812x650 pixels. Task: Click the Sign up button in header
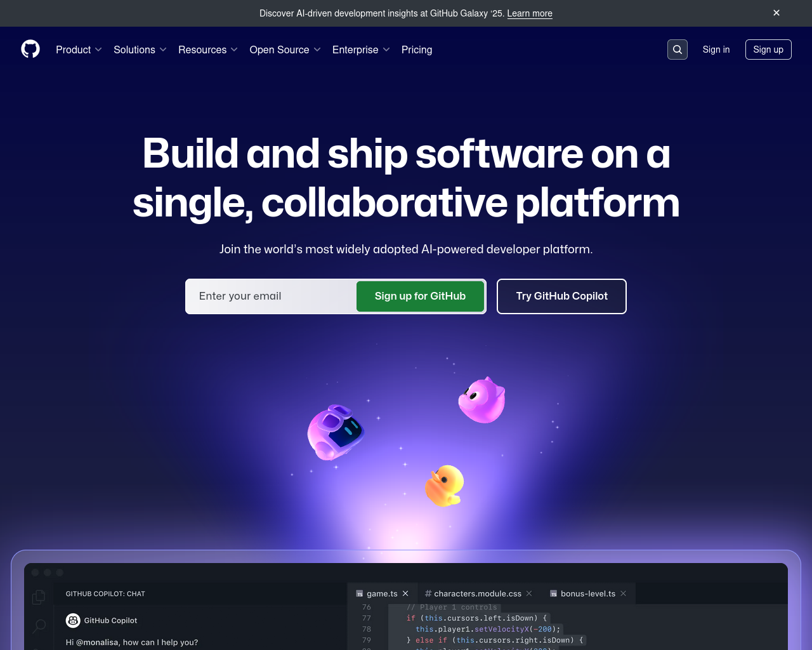tap(768, 50)
